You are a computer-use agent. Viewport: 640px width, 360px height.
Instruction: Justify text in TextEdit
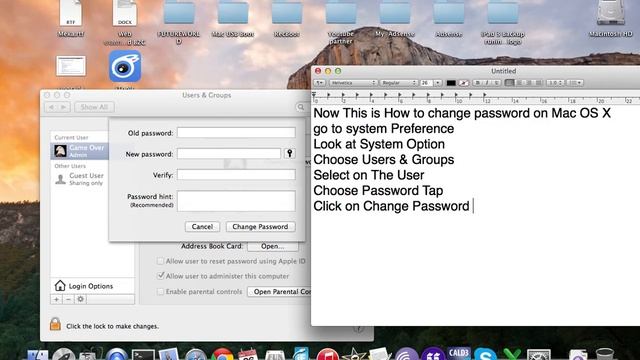tap(539, 83)
